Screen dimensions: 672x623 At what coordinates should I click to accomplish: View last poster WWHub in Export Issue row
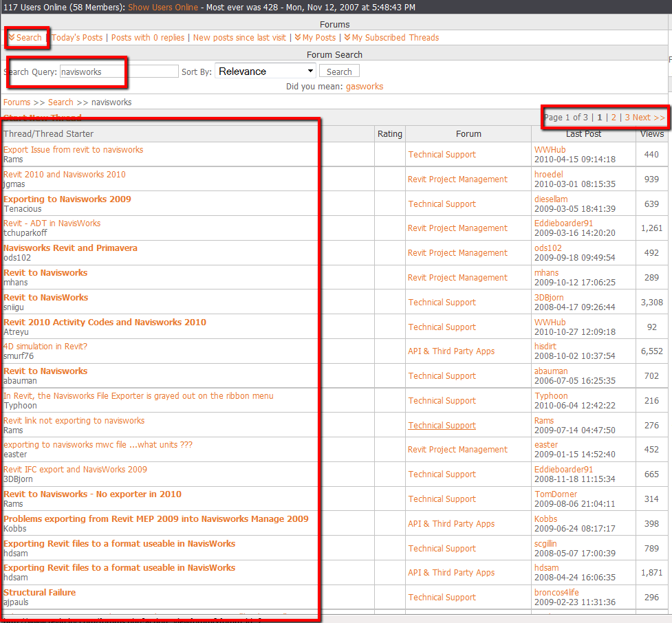tap(550, 149)
